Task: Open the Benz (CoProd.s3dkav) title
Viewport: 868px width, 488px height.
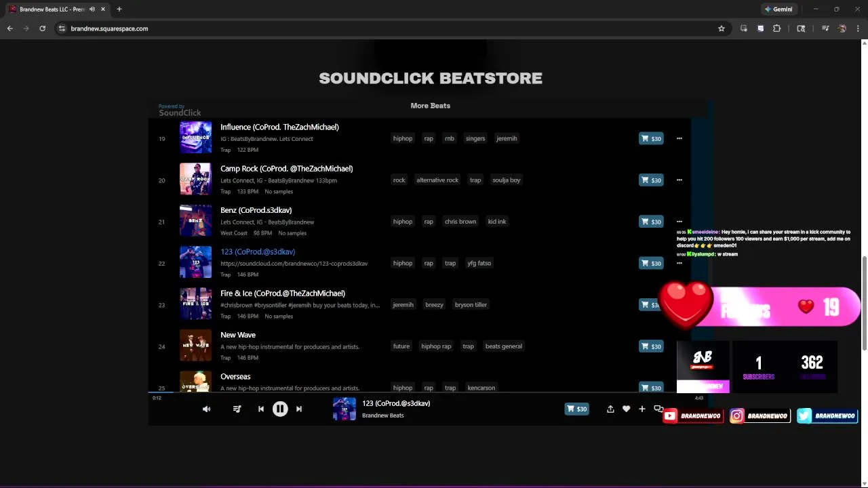Action: pyautogui.click(x=256, y=210)
